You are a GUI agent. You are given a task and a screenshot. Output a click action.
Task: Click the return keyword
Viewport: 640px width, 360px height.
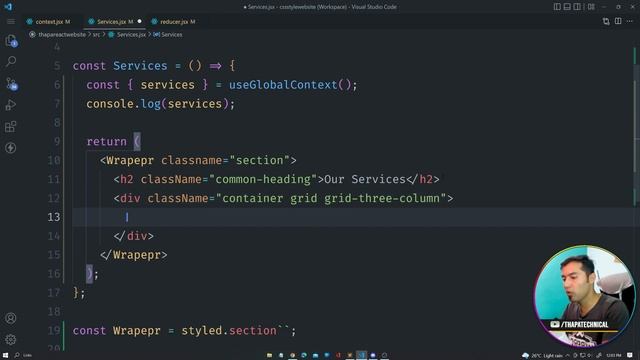(106, 142)
